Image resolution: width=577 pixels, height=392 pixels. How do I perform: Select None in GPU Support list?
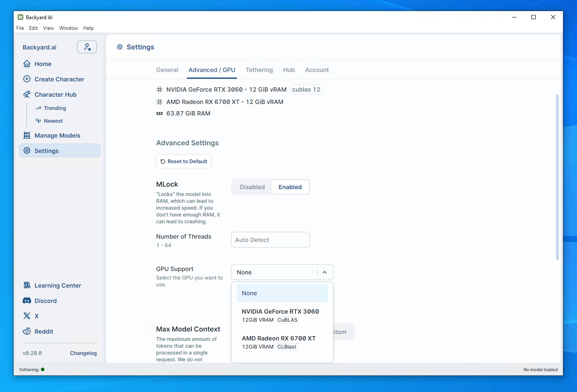point(282,293)
